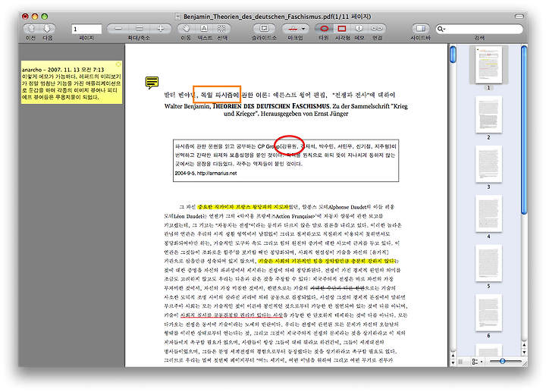546x392 pixels.
Task: Click the page number field showing 1
Action: [86, 29]
